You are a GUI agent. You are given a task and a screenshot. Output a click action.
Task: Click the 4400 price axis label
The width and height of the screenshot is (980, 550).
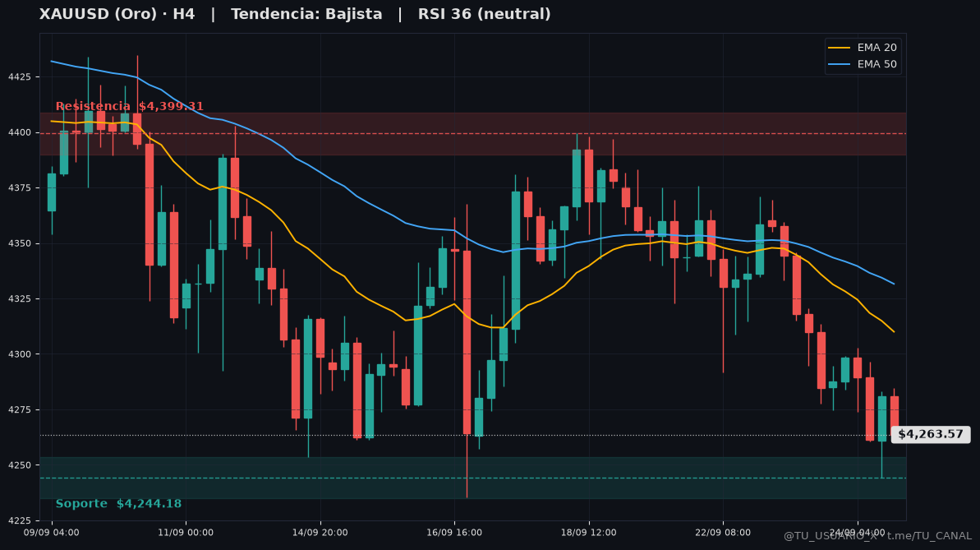20,132
